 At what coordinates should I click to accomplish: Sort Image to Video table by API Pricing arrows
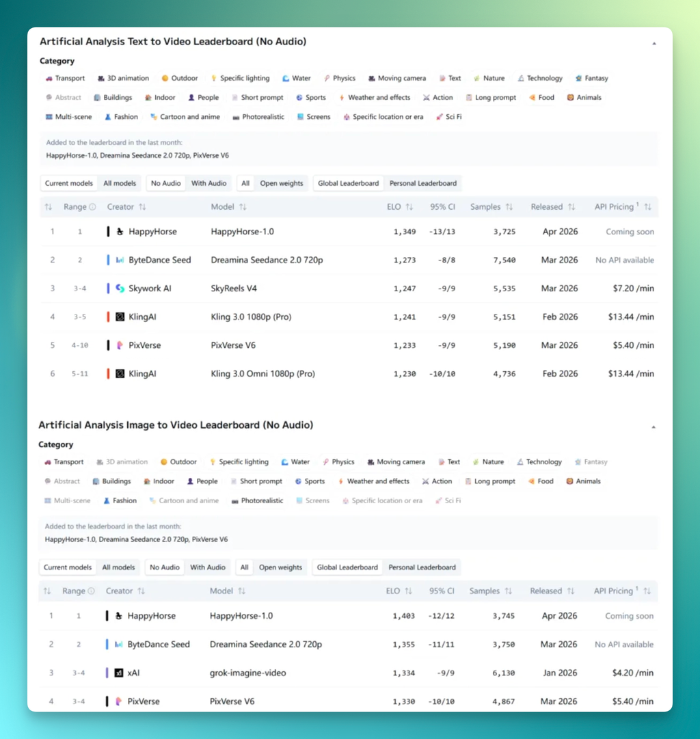point(647,591)
